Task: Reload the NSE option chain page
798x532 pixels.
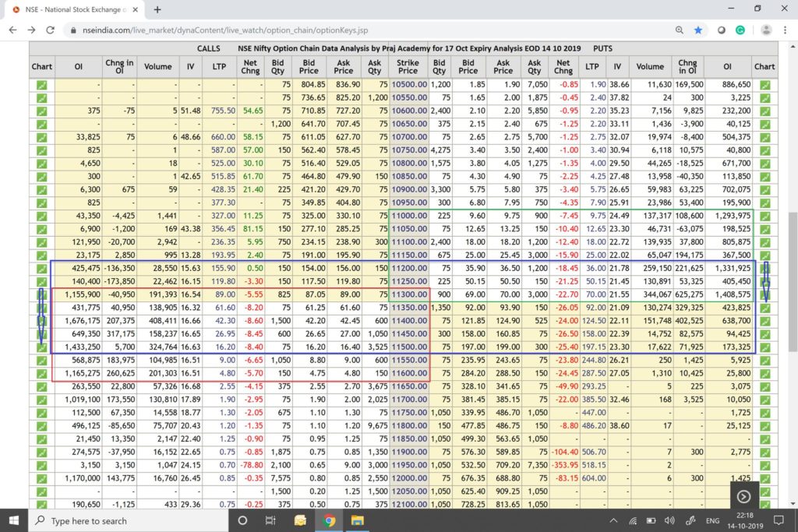Action: [x=51, y=30]
